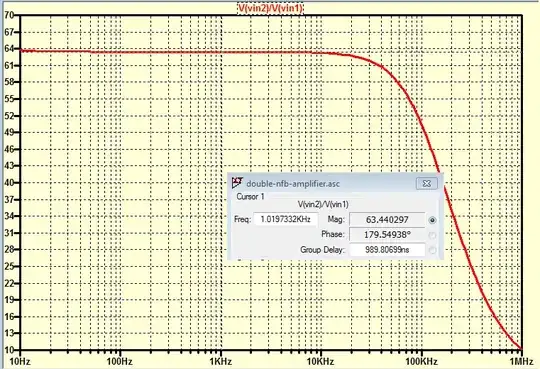Click the Group Delay value field
The width and height of the screenshot is (540, 369).
pos(387,249)
